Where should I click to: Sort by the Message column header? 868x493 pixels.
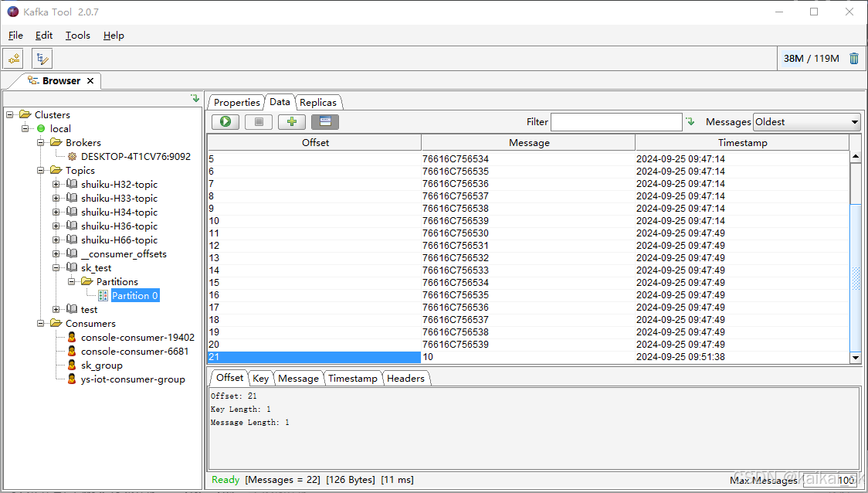529,142
